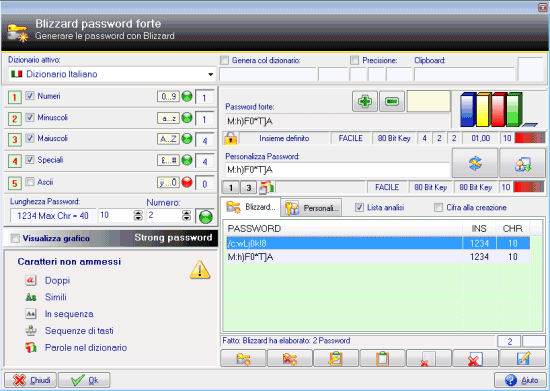This screenshot has height=391, width=550.
Task: Click the red indicator for Ascii
Action: point(187,182)
